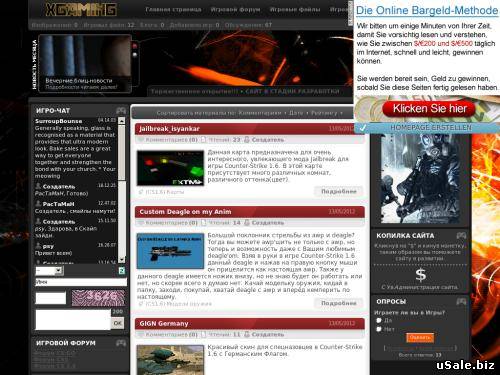The image size is (500, 375).
Task: Open the 'Die Online Bargeld-Methode' ad link
Action: pyautogui.click(x=427, y=10)
